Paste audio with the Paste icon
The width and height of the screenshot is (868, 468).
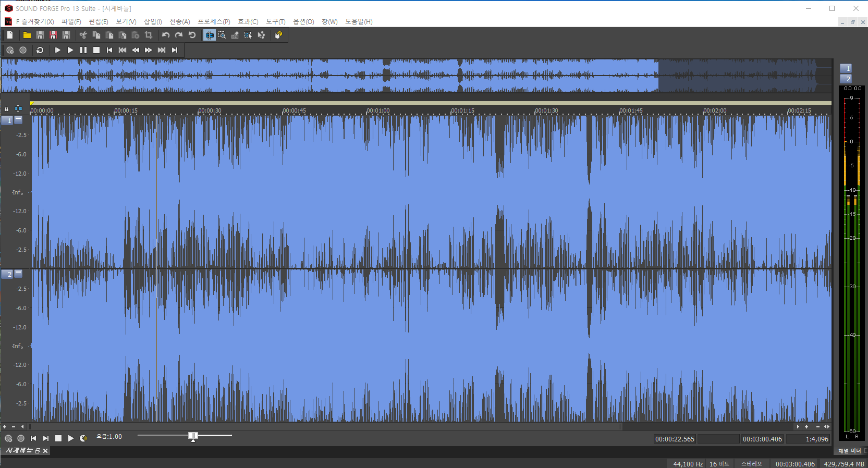click(109, 35)
